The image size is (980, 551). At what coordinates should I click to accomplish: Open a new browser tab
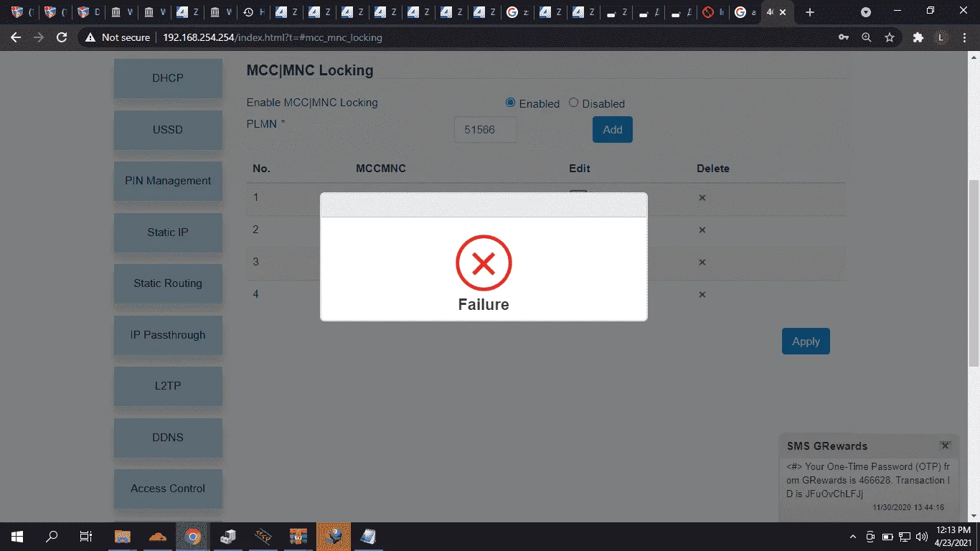pyautogui.click(x=810, y=12)
